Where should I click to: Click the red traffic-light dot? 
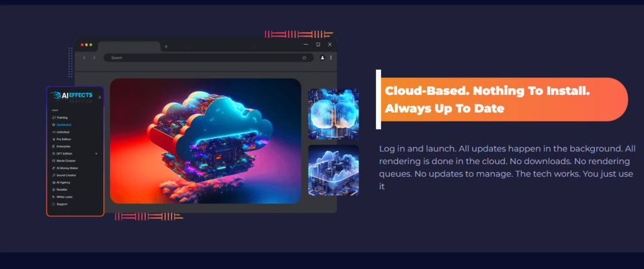82,45
